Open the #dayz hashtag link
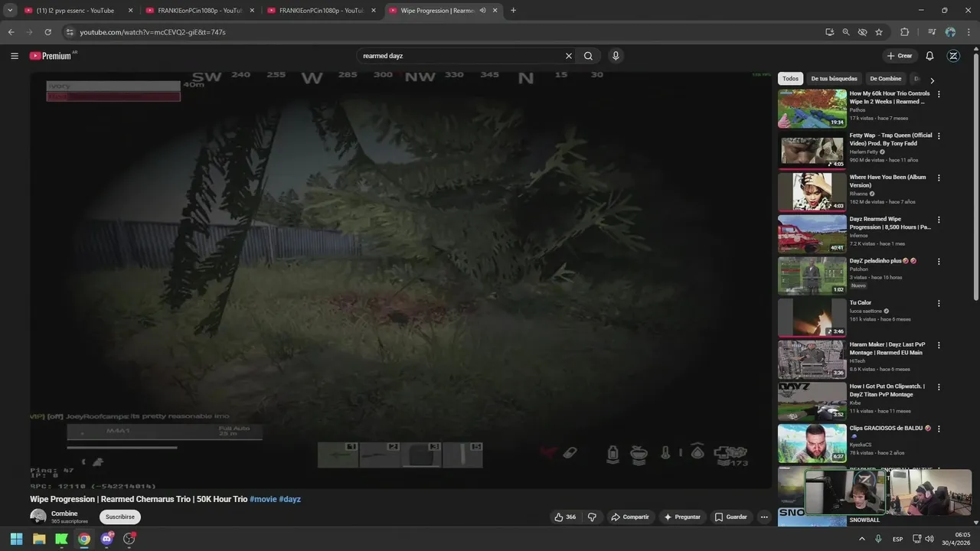980x551 pixels. coord(290,499)
